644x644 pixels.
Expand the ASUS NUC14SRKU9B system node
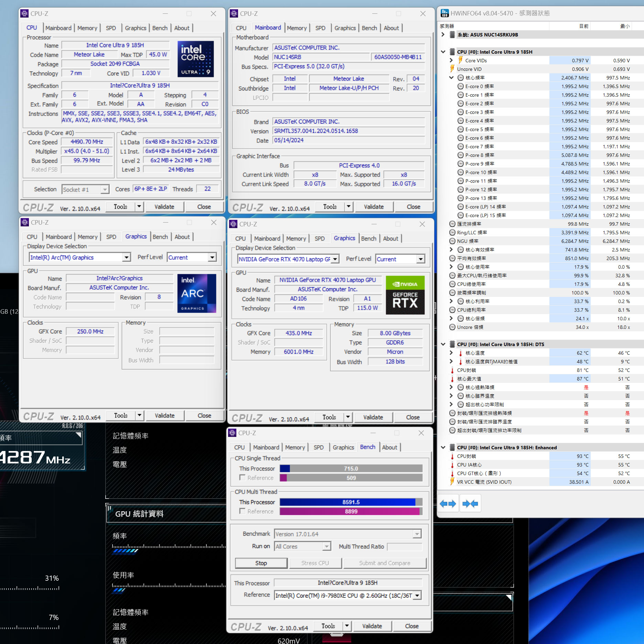[x=443, y=34]
